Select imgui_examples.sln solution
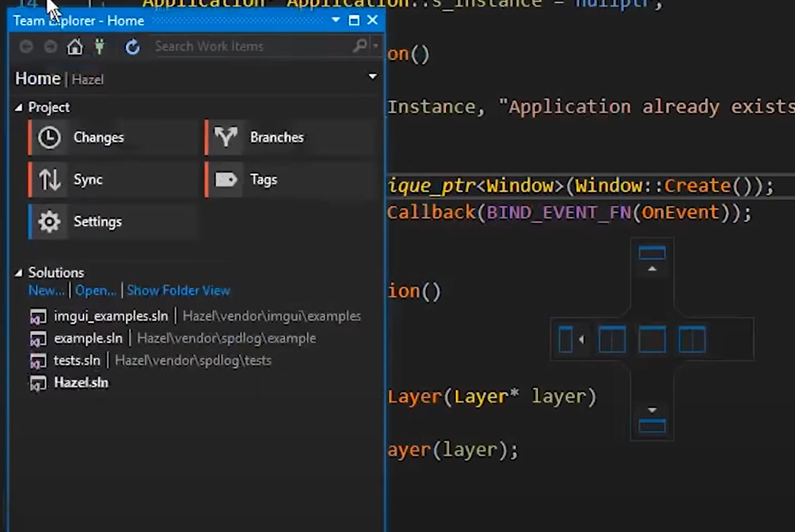 pyautogui.click(x=111, y=316)
